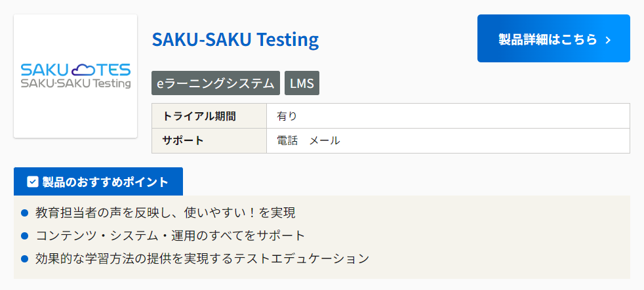Click the bullet before 教育担当者の声を反映し
644x290 pixels.
pos(25,213)
